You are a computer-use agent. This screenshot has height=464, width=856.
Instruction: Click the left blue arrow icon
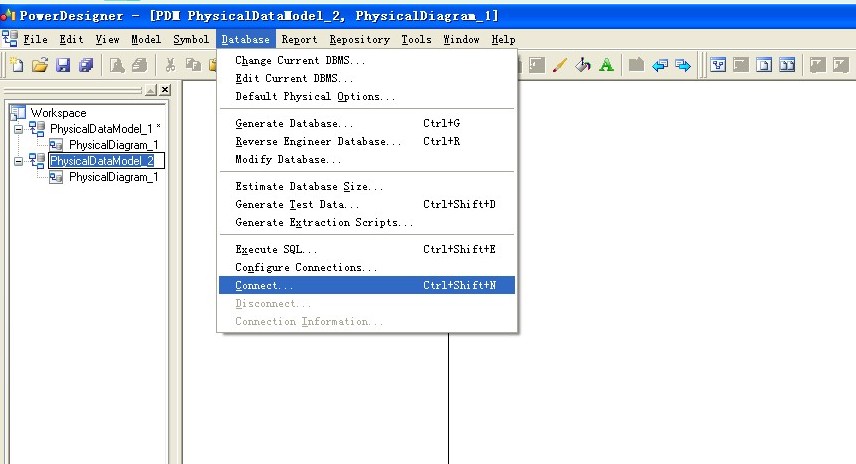click(659, 66)
